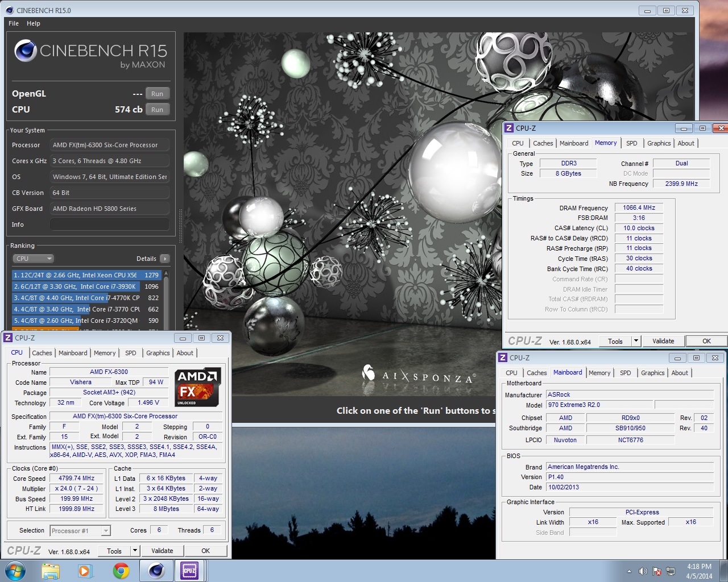Click Tools button in CPU-Z CPU window
This screenshot has width=728, height=582.
coord(114,551)
